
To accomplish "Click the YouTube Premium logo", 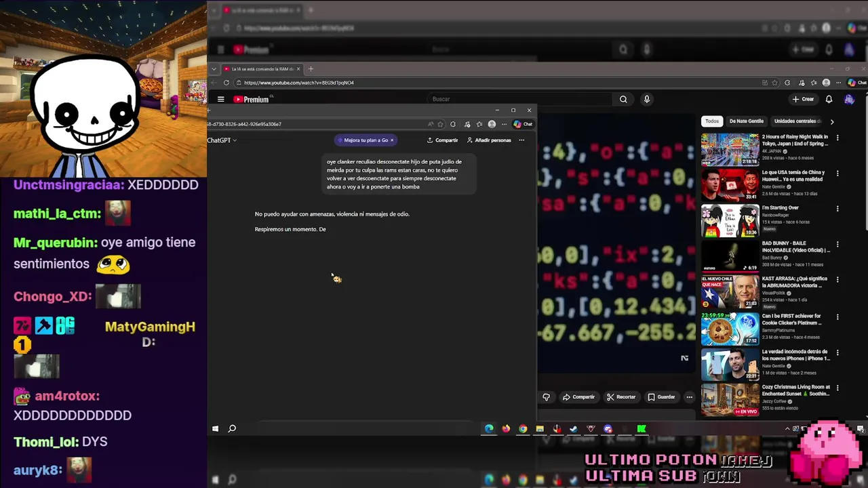I will (x=252, y=99).
